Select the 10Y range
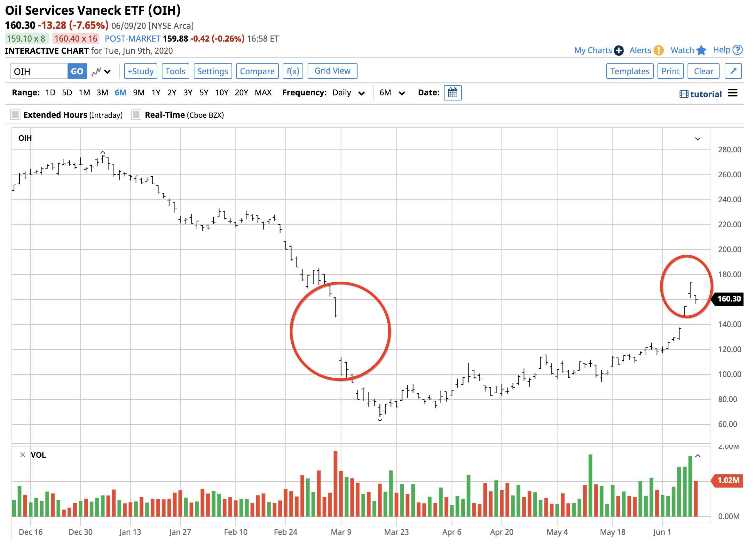Image resolution: width=756 pixels, height=546 pixels. pyautogui.click(x=222, y=93)
